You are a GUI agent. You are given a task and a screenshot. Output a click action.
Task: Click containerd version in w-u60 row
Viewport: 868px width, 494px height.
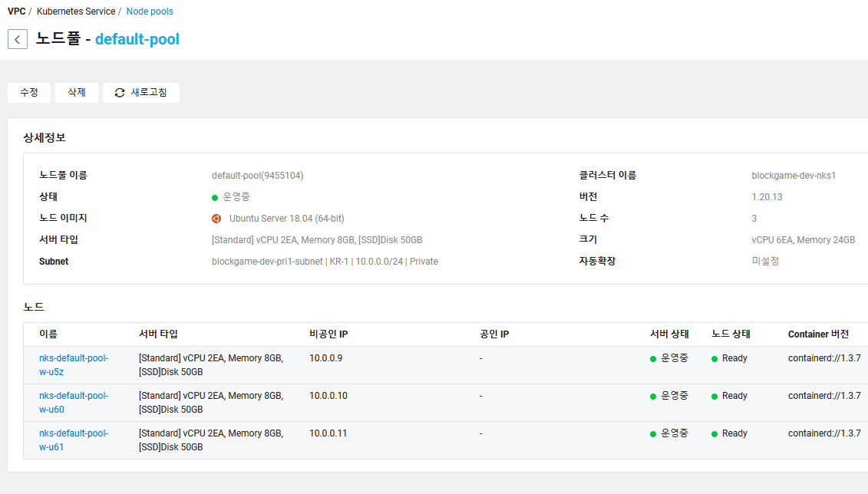tap(824, 396)
